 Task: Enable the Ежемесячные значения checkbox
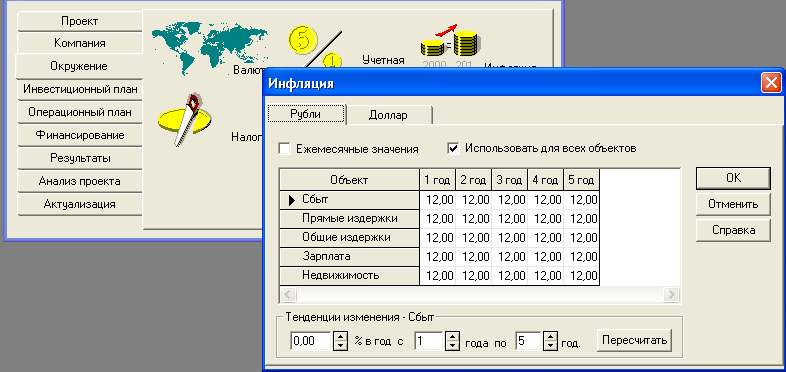click(284, 149)
